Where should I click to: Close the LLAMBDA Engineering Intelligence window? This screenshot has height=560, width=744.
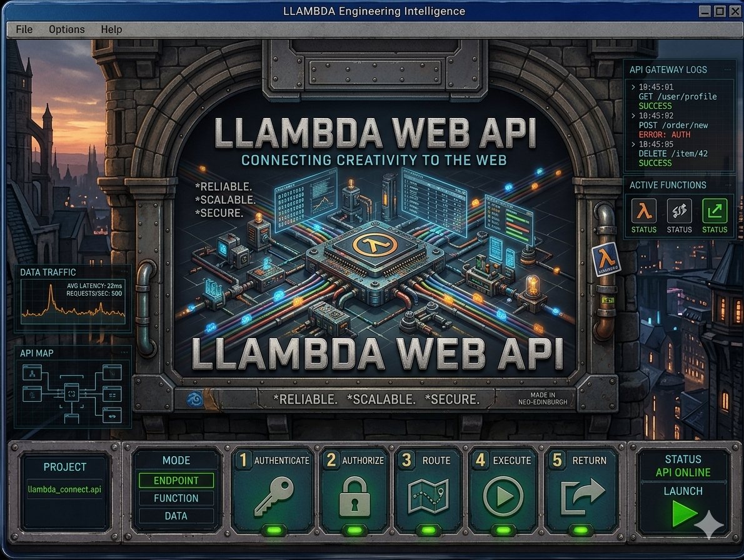735,11
